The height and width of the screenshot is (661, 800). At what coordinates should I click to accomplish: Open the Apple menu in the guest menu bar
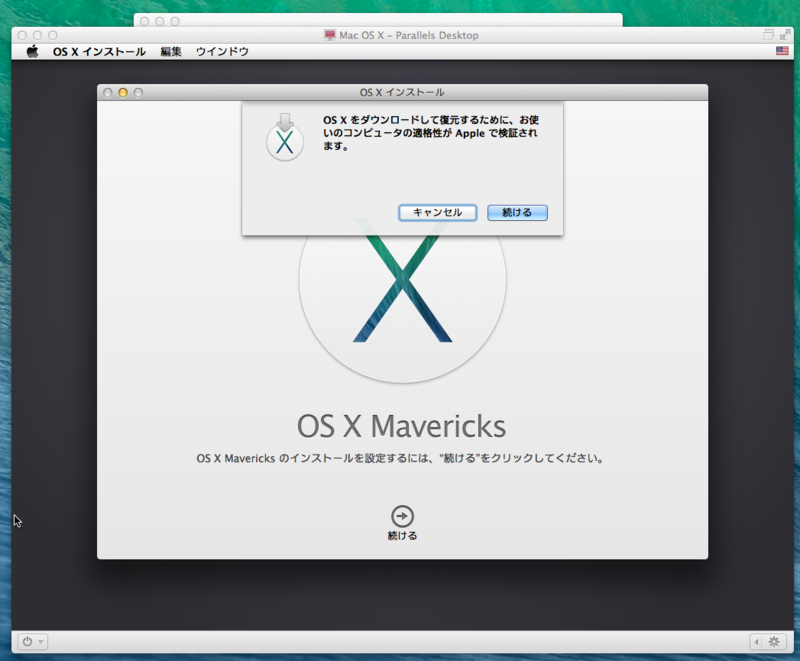(33, 52)
